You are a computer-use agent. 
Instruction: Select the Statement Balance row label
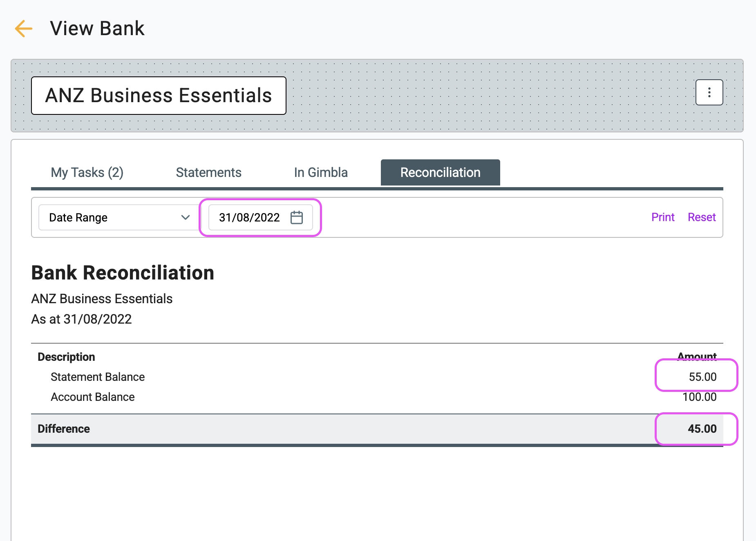98,377
